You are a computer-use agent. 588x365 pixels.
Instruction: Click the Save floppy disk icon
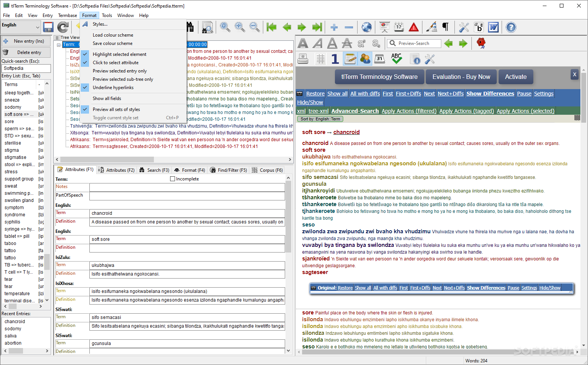[x=48, y=27]
